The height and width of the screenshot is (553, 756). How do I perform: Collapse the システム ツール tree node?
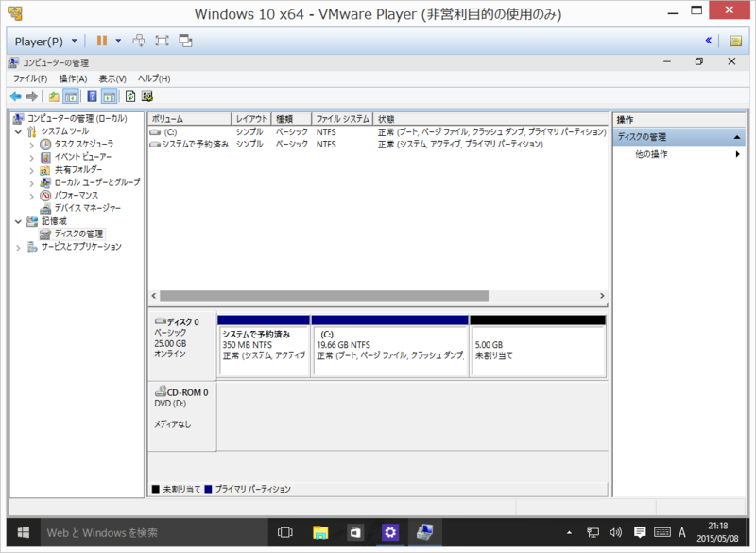point(18,131)
